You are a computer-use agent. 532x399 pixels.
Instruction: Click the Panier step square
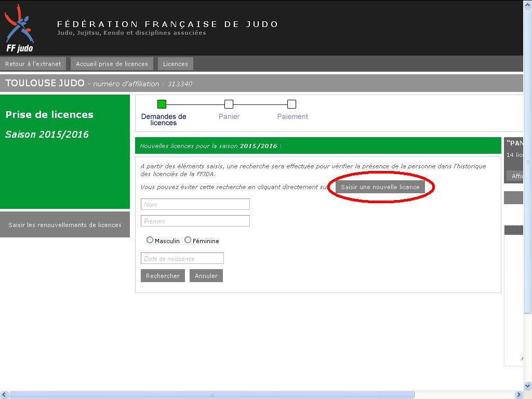click(x=229, y=104)
